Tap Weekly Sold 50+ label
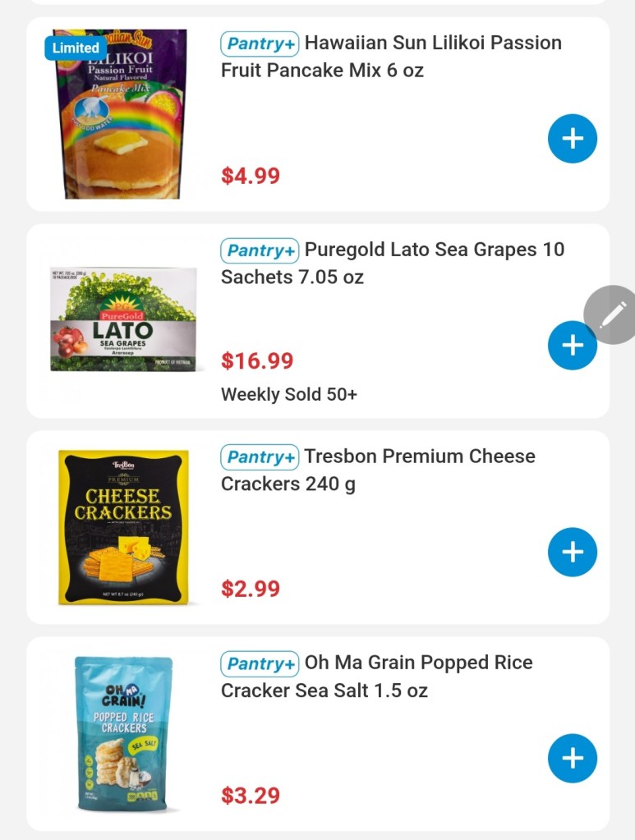This screenshot has height=840, width=635. (289, 395)
